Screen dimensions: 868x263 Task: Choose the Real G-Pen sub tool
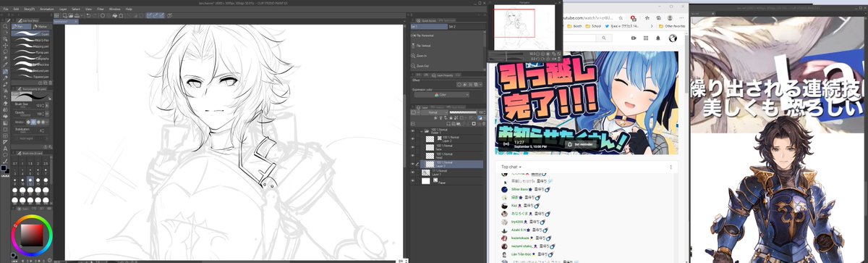coord(31,39)
